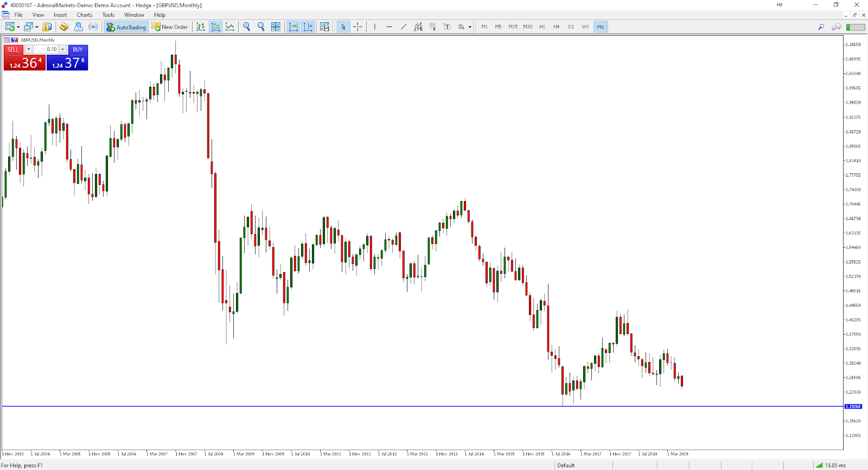Expand the Profiles dropdown arrow
868x470 pixels.
tap(37, 27)
